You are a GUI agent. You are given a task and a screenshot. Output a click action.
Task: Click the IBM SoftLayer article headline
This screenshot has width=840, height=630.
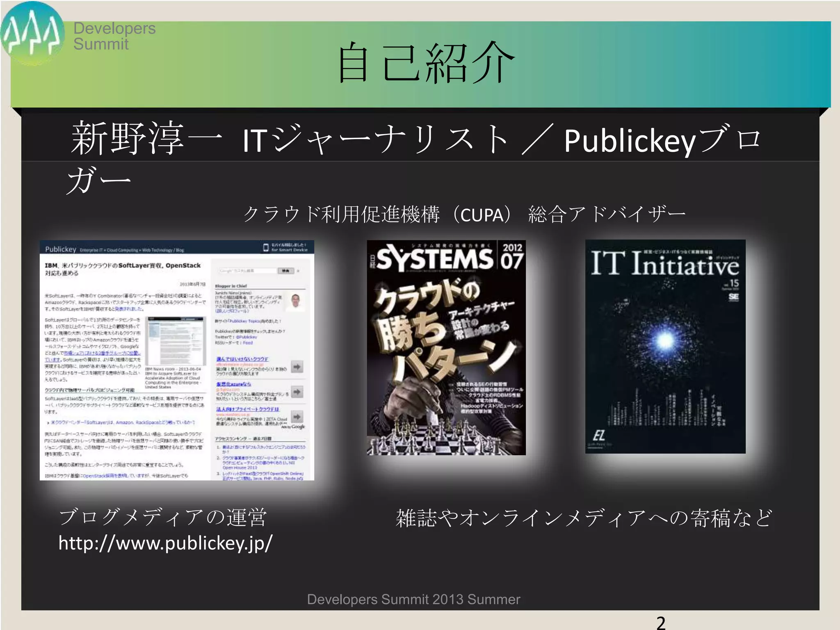123,269
